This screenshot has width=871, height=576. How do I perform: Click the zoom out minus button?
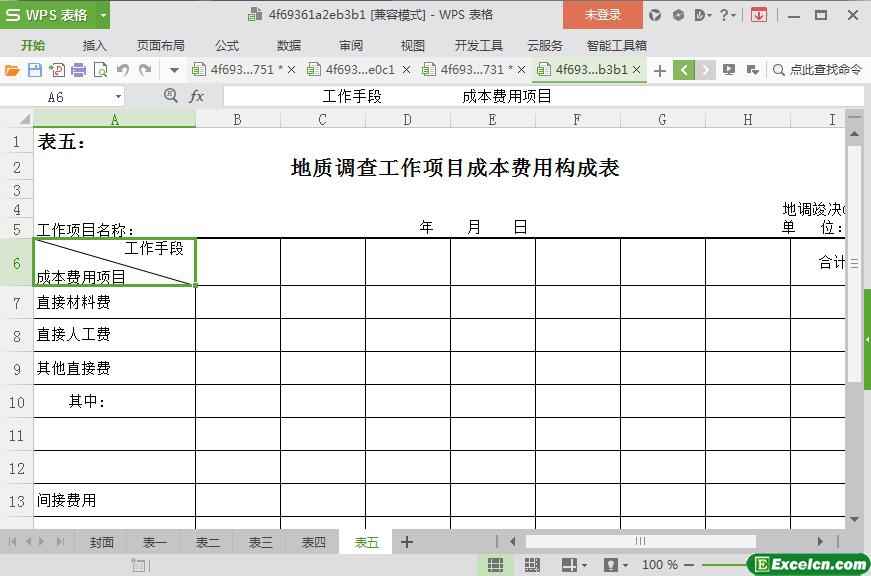coord(689,565)
